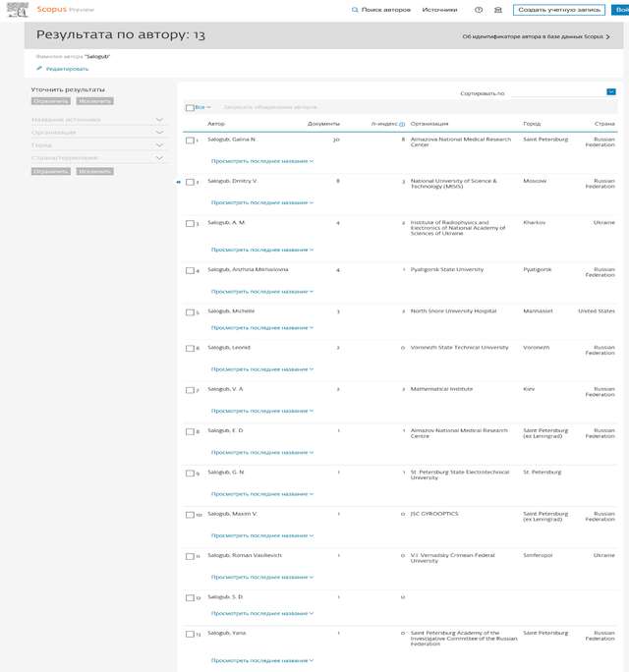Click the pencil edit icon
Image resolution: width=629 pixels, height=672 pixels.
point(39,69)
